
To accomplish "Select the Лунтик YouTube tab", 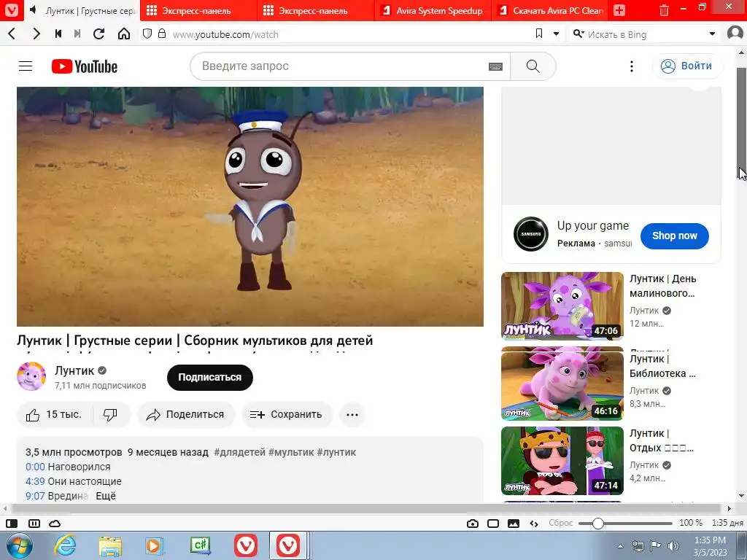I will (81, 10).
